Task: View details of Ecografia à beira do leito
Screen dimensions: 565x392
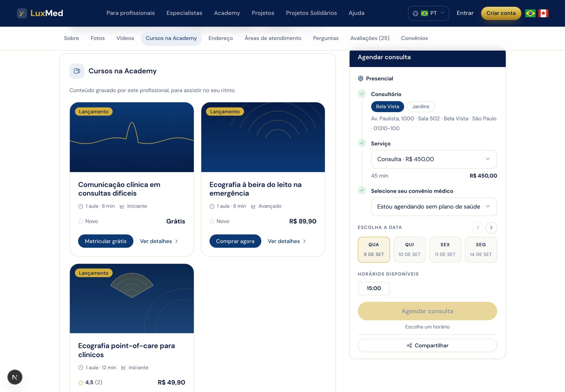Action: 287,241
